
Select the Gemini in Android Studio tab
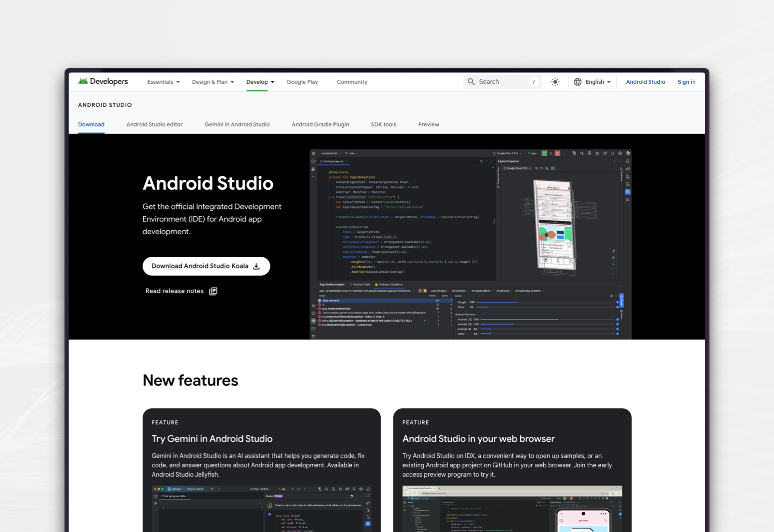pos(237,125)
